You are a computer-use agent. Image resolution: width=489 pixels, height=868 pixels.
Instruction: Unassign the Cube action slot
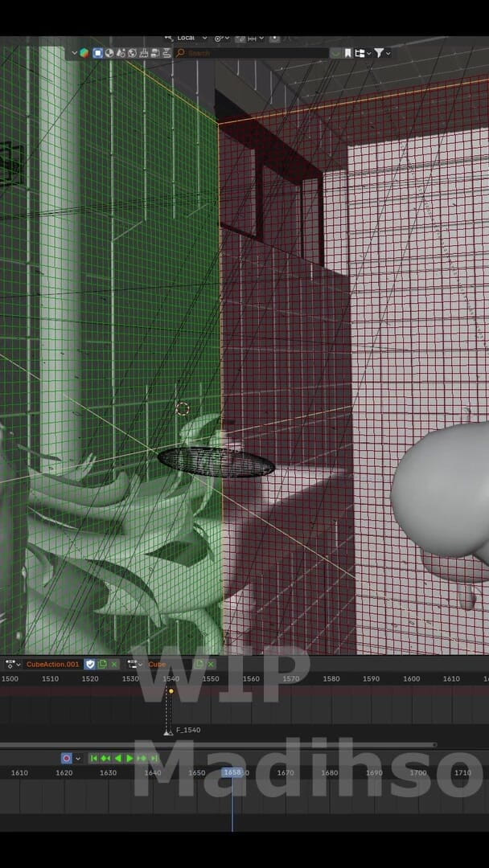(211, 665)
